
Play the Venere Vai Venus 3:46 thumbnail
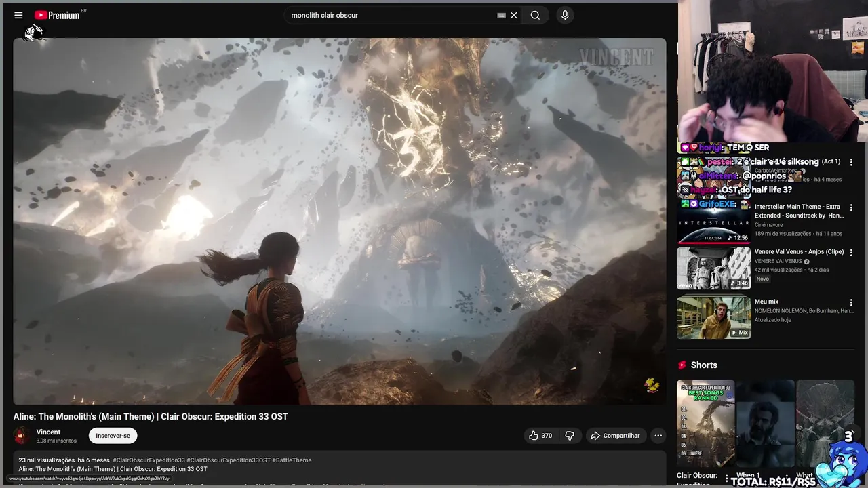713,268
